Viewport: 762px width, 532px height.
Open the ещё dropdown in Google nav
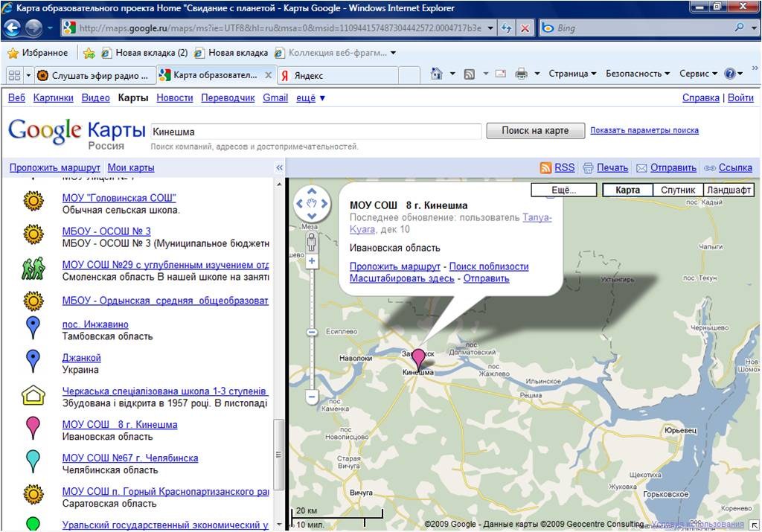pyautogui.click(x=310, y=97)
